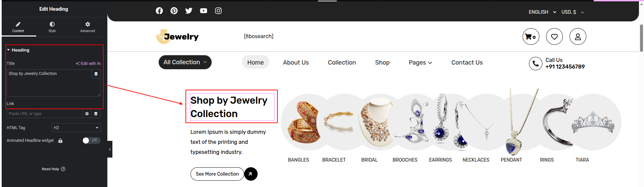The height and width of the screenshot is (187, 644).
Task: Click the Instagram icon
Action: (218, 11)
